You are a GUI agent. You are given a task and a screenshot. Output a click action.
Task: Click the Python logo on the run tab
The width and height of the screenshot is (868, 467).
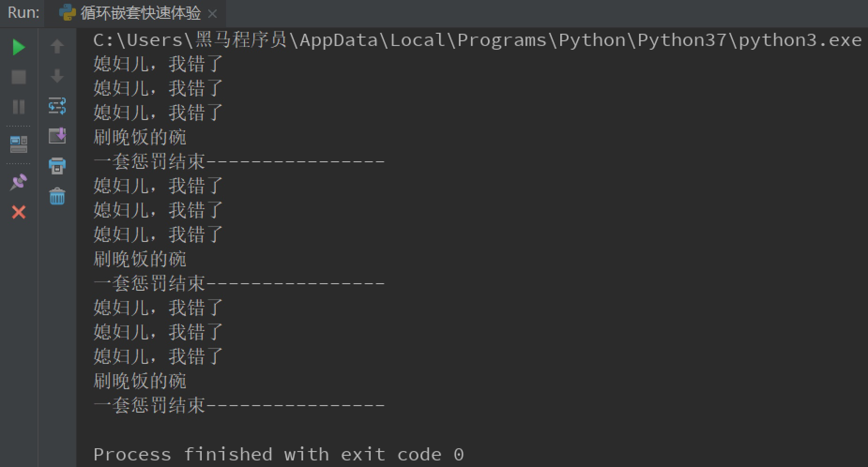tap(67, 13)
